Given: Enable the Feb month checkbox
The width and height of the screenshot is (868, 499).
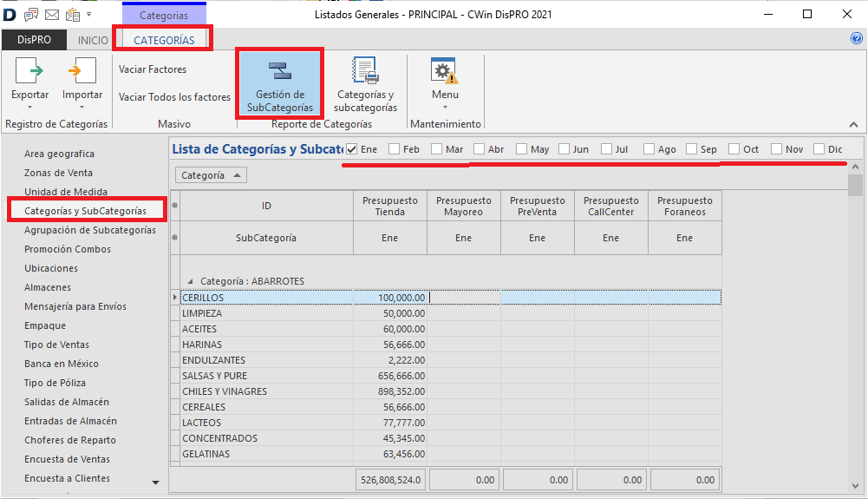Looking at the screenshot, I should click(x=395, y=149).
